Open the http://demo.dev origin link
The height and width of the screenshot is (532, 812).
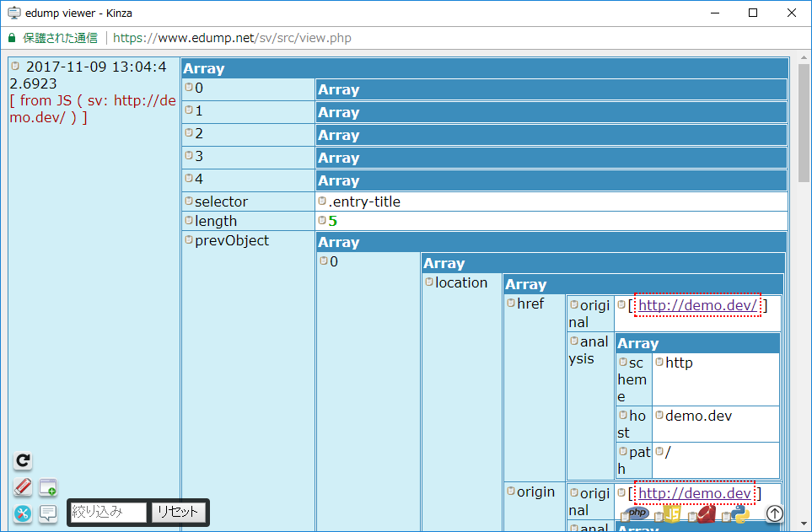tap(694, 493)
